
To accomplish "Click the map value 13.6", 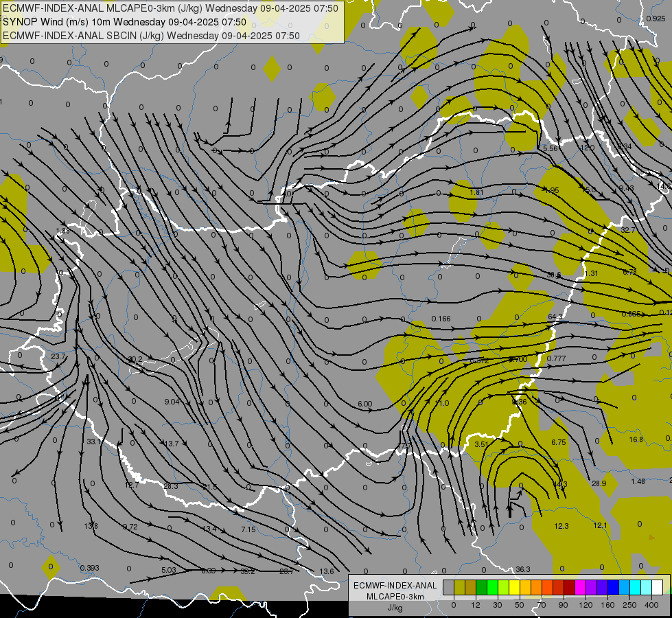I will tap(327, 571).
